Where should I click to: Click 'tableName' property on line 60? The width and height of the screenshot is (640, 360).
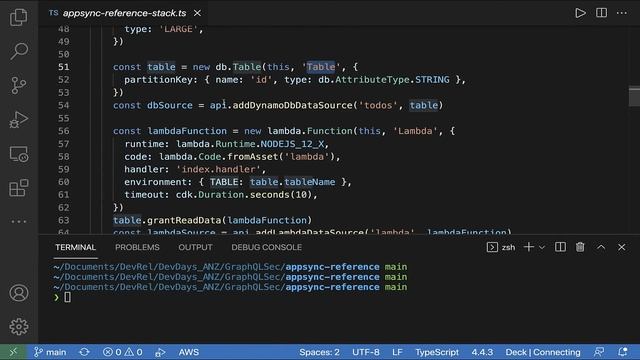click(310, 182)
